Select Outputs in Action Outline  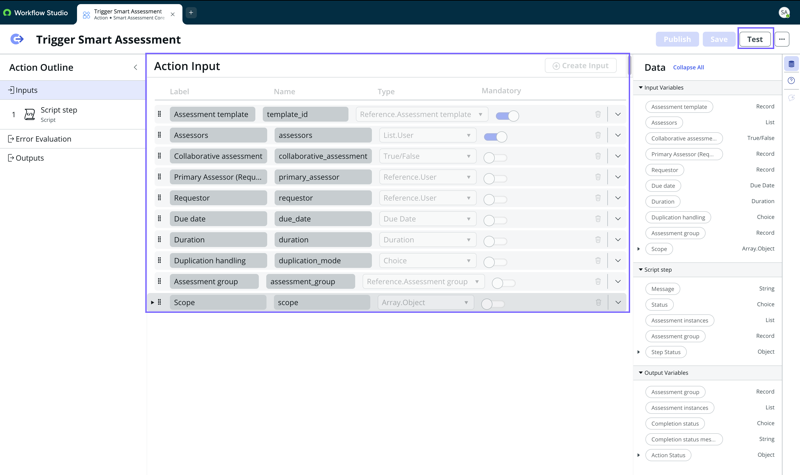[x=72, y=158]
